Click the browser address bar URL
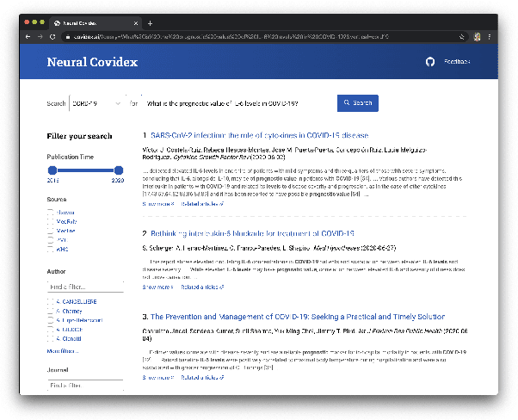This screenshot has width=518, height=420. 231,37
